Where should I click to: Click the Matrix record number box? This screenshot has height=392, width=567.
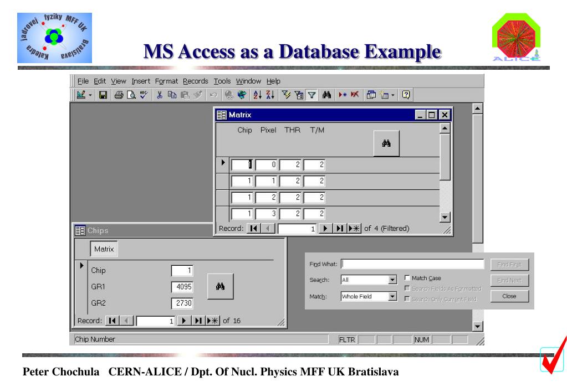(x=297, y=229)
